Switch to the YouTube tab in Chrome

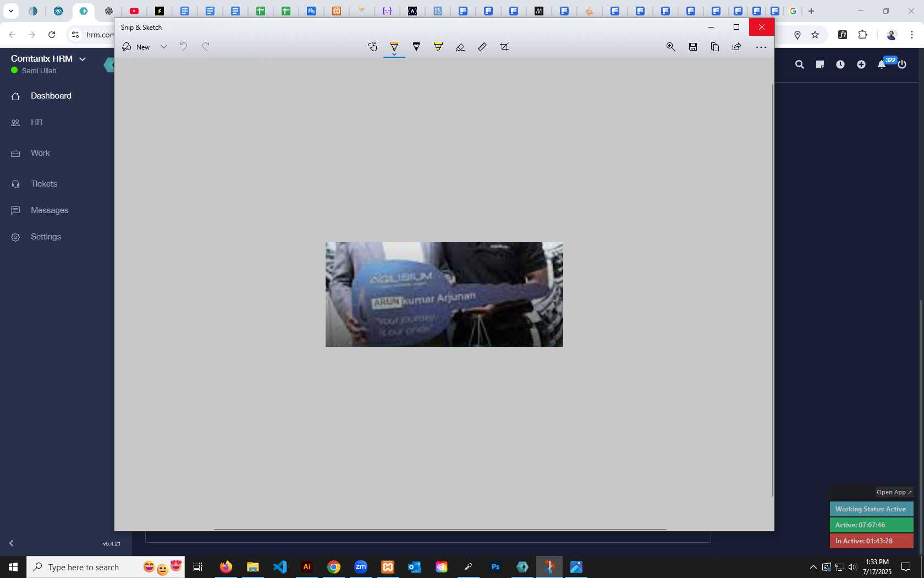coord(134,11)
